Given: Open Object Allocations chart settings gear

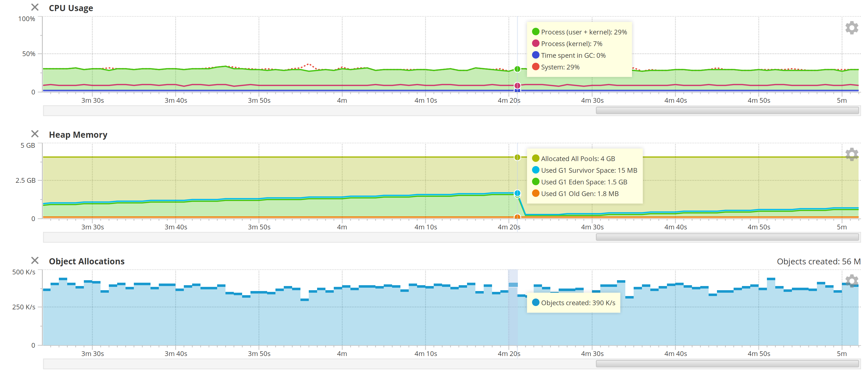Looking at the screenshot, I should click(x=852, y=281).
